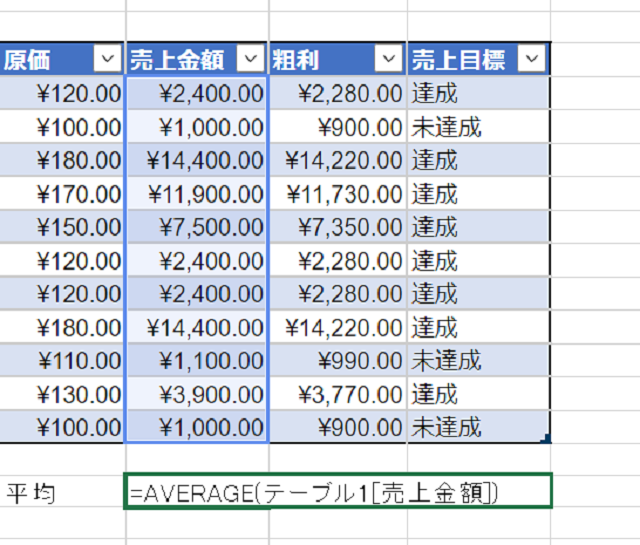Click the ¥3,900.00 sales amount cell
This screenshot has width=640, height=545.
click(x=197, y=394)
